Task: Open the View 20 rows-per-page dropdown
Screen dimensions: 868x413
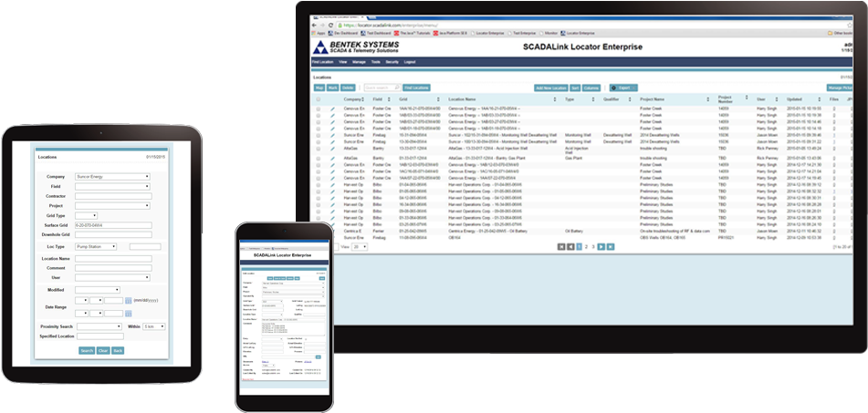Action: (x=360, y=246)
